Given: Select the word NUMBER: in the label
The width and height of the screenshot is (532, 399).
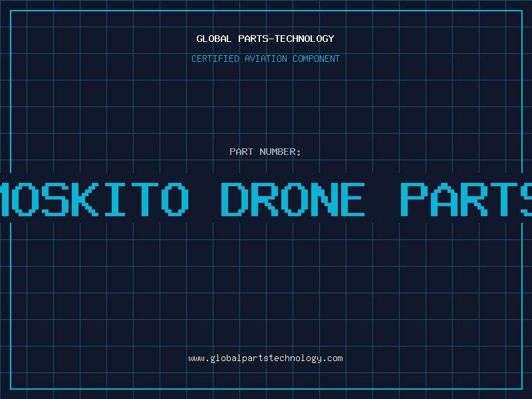Looking at the screenshot, I should 280,152.
